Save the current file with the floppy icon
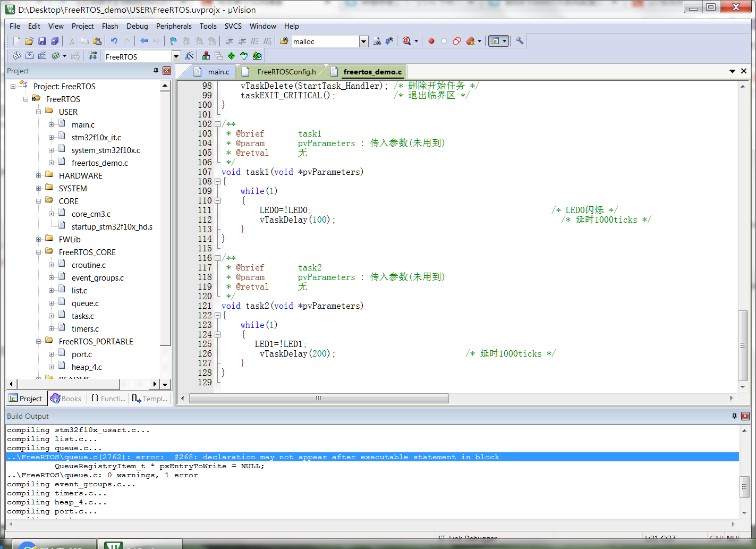Image resolution: width=756 pixels, height=549 pixels. pyautogui.click(x=42, y=41)
